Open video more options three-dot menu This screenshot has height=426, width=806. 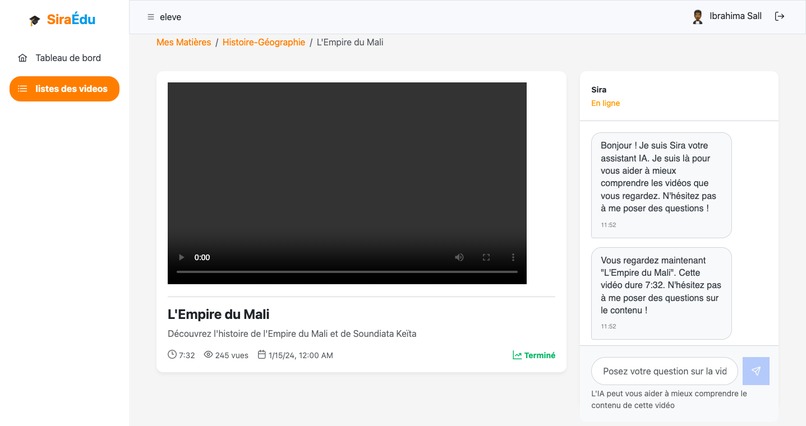tap(512, 257)
